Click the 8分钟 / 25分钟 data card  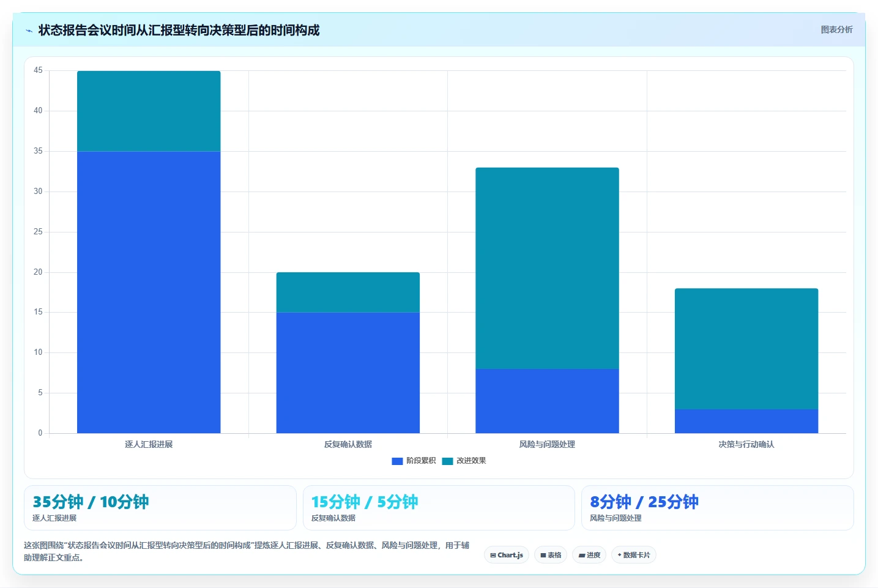[x=717, y=508]
